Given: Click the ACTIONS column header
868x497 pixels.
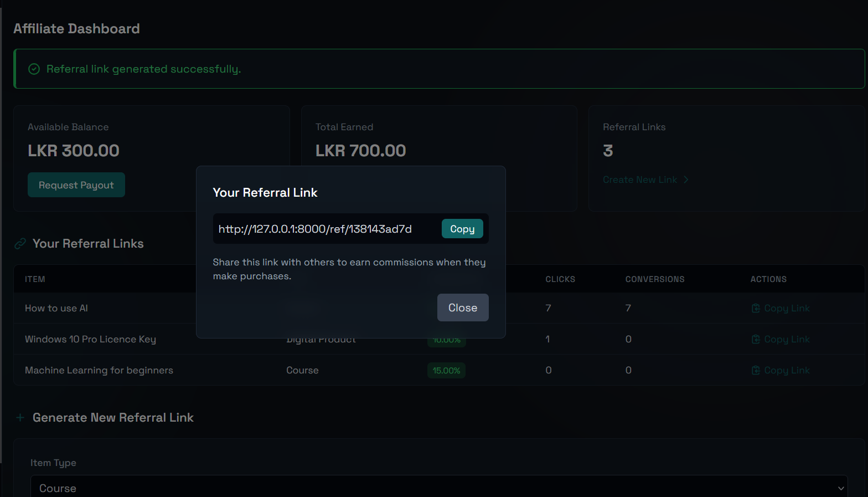Looking at the screenshot, I should pos(768,279).
